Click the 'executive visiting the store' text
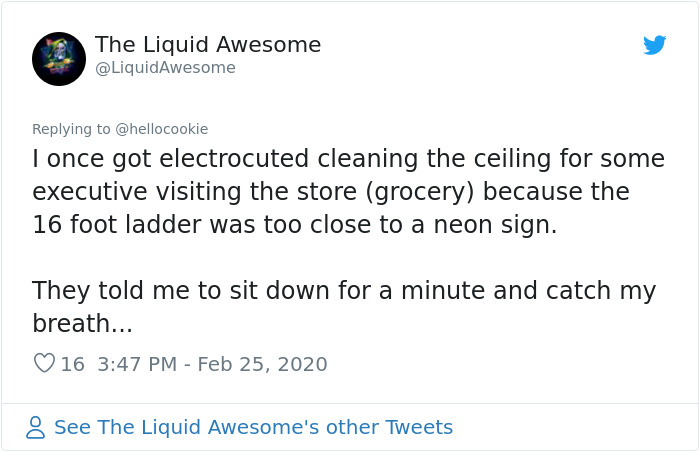700x452 pixels. point(195,192)
